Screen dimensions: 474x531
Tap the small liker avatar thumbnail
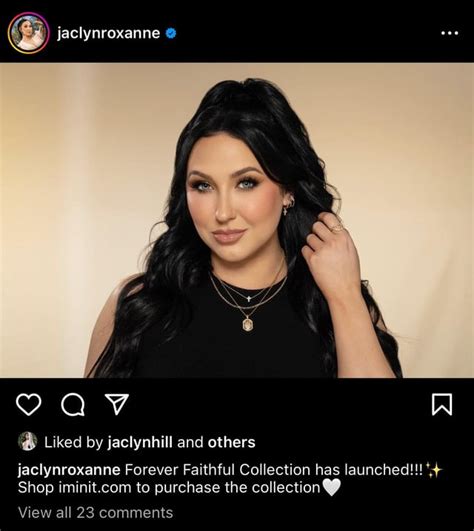(x=27, y=441)
